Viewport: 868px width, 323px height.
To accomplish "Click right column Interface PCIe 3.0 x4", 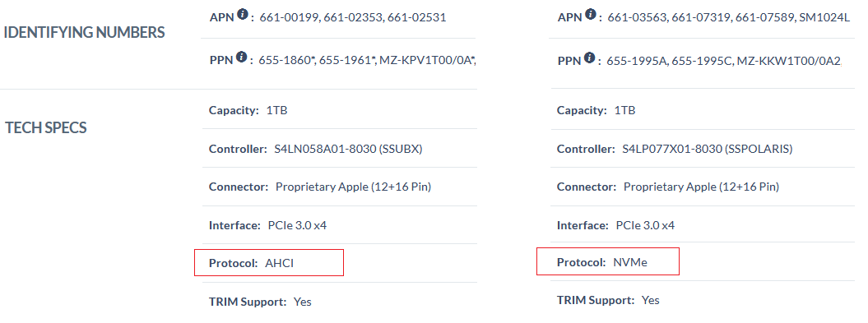I will coord(615,226).
